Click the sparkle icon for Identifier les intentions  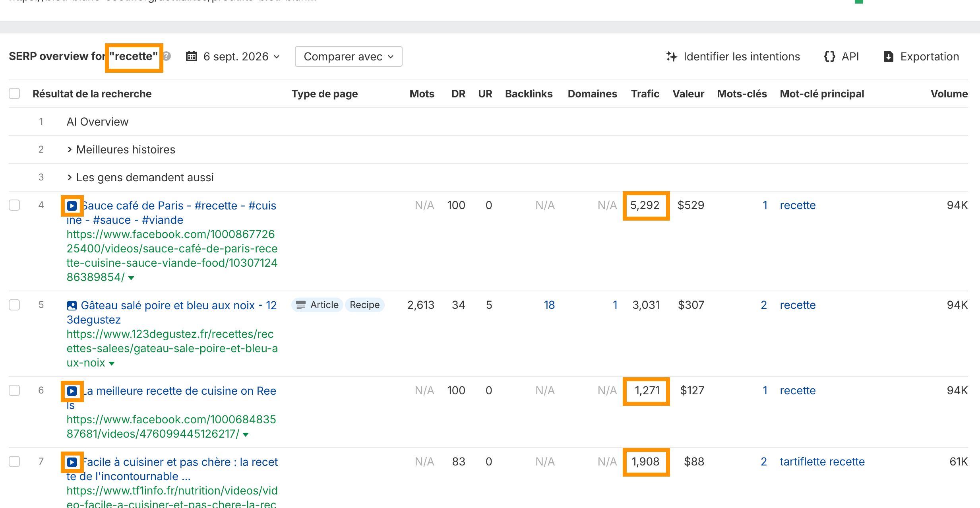pyautogui.click(x=672, y=56)
